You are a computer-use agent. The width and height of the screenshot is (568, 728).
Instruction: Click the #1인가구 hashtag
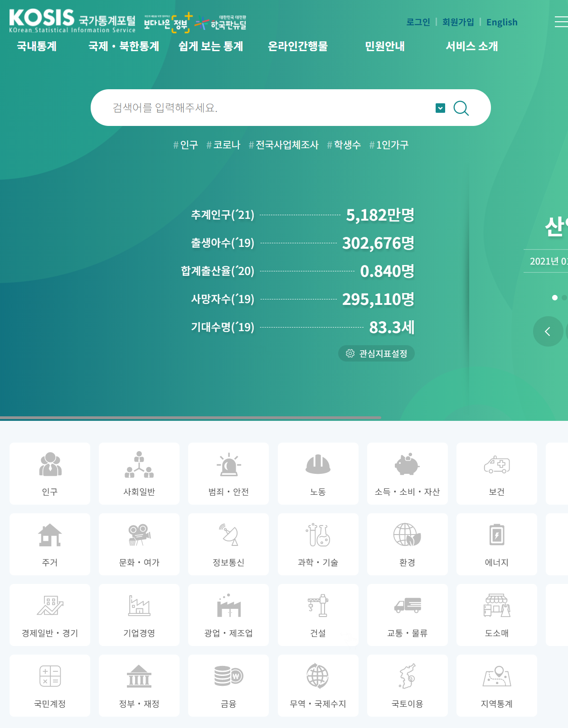(x=389, y=145)
